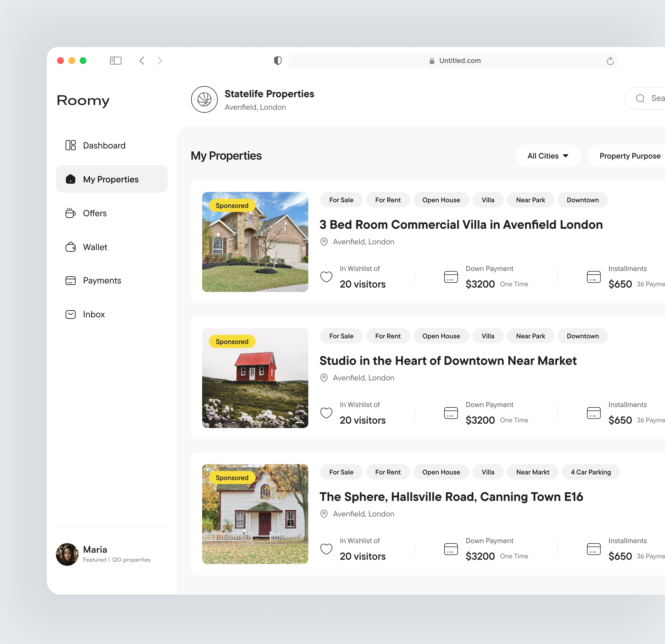Open the Wallet section icon
The image size is (665, 644).
pyautogui.click(x=70, y=247)
